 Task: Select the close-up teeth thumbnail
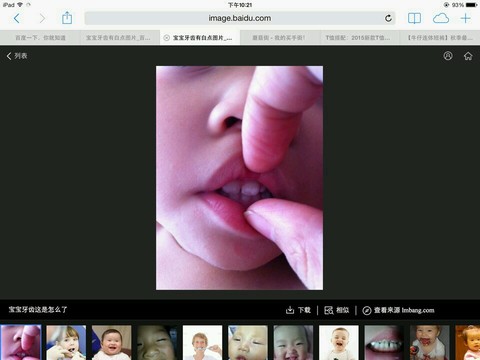click(384, 343)
